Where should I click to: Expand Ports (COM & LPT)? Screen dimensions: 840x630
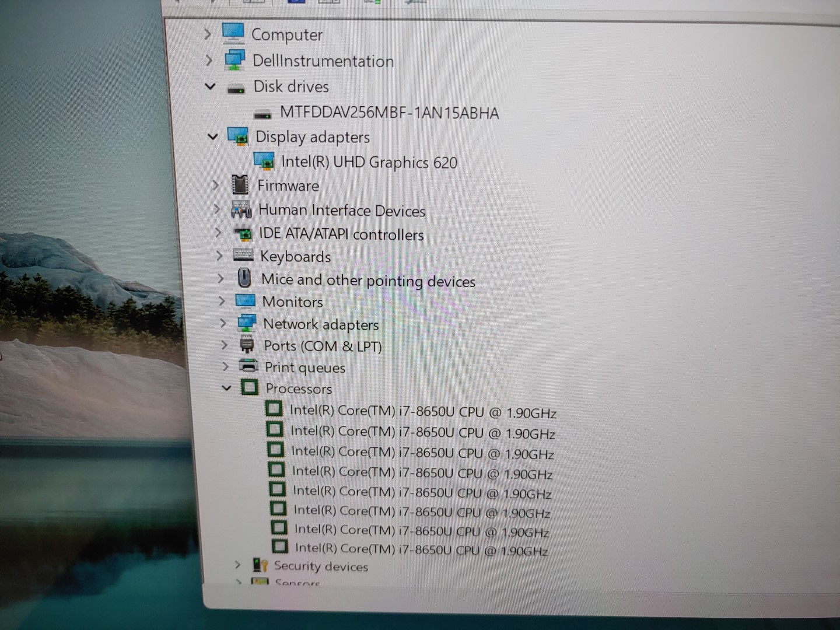[x=224, y=345]
